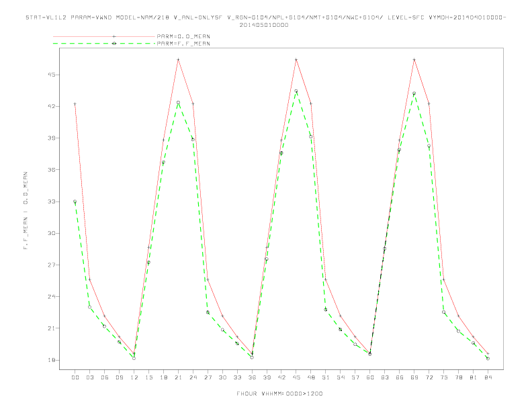Click the y-axis tick label 45
Screen dimensions: 532x411
(x=52, y=75)
